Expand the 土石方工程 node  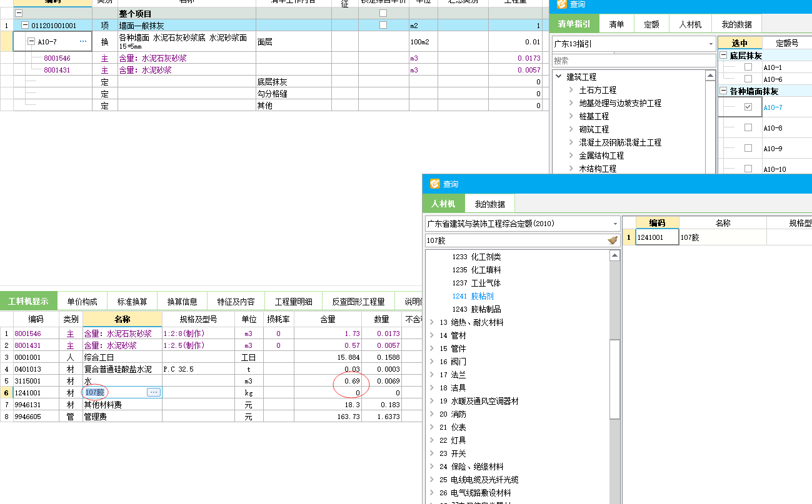click(571, 90)
